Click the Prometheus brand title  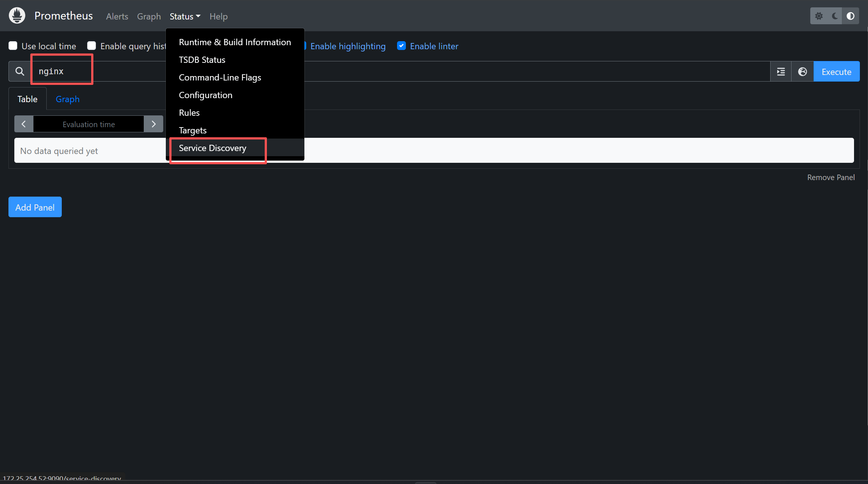tap(64, 15)
